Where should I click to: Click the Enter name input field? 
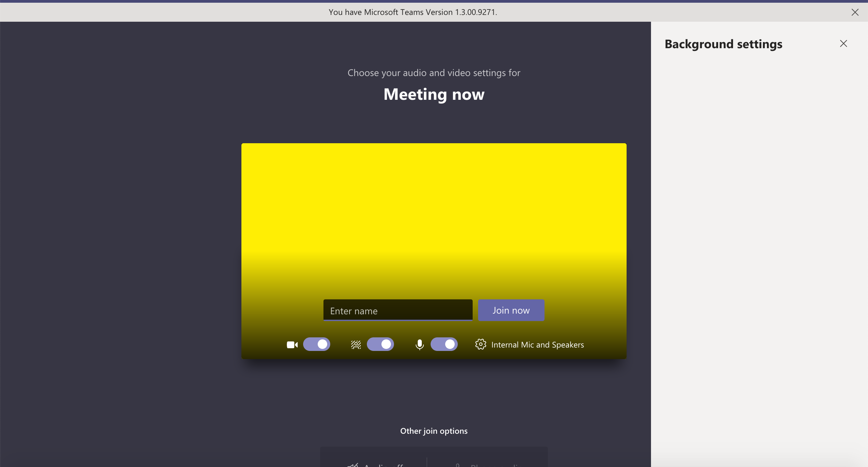tap(398, 311)
